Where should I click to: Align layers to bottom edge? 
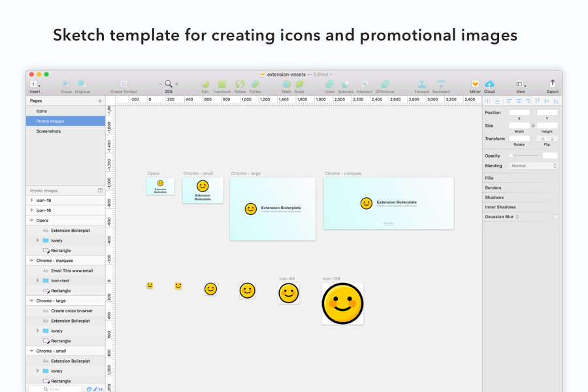[556, 101]
